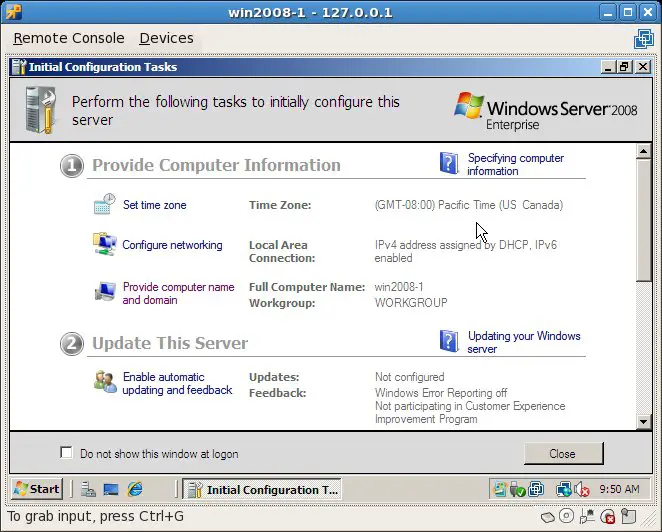Open the Set time zone link
This screenshot has height=532, width=662.
(x=155, y=205)
